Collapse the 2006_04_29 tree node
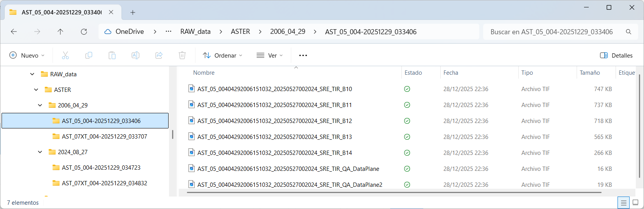This screenshot has width=644, height=209. click(x=40, y=105)
